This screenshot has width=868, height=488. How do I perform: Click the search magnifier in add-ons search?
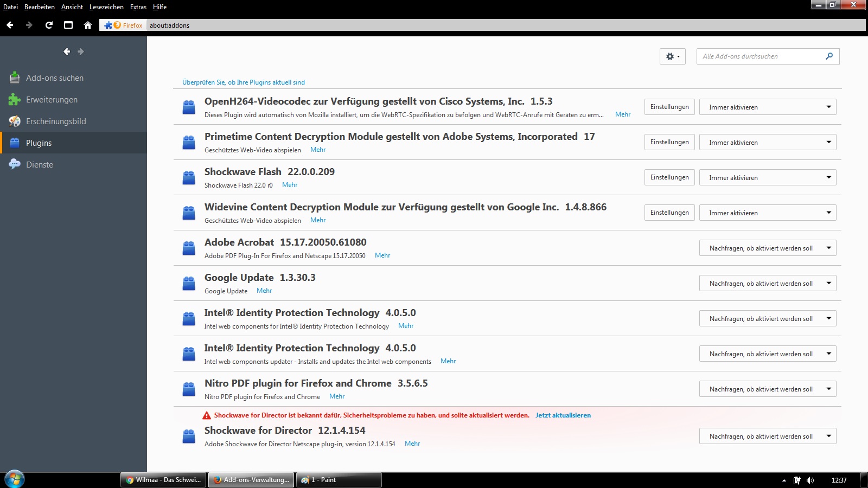click(829, 56)
